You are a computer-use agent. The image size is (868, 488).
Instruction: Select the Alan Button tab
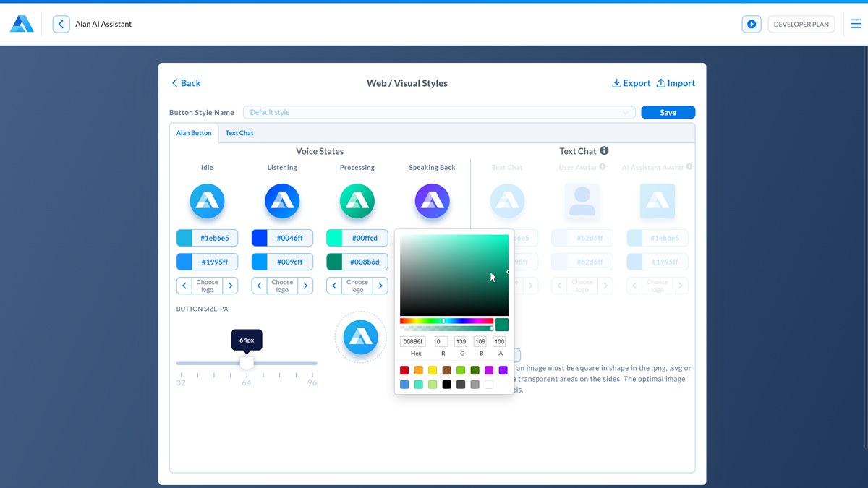coord(193,133)
